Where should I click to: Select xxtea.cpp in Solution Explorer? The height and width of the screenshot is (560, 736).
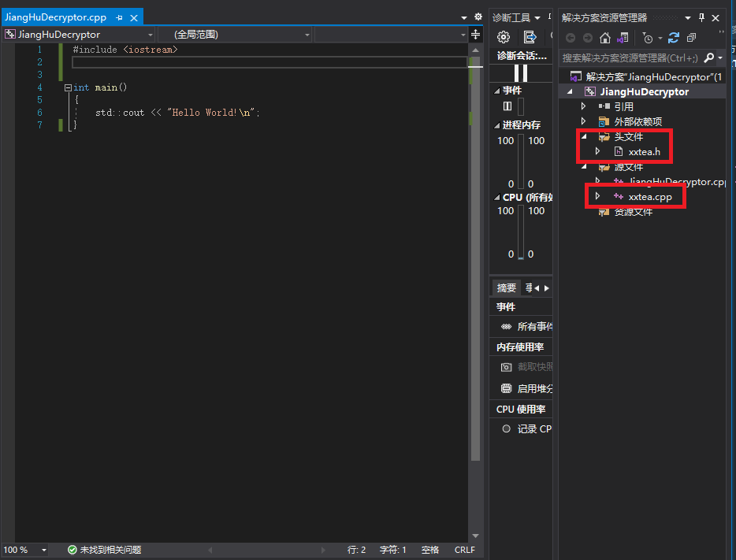pos(650,197)
